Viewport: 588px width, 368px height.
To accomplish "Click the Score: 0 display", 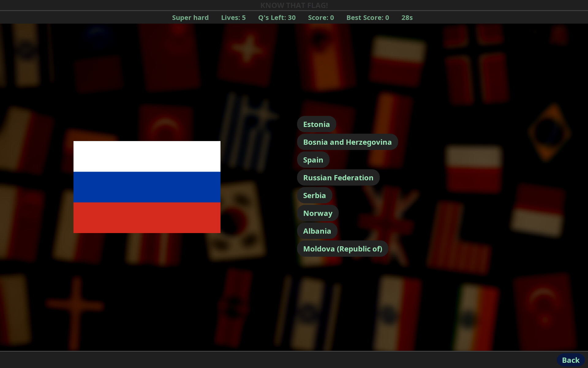I will pos(320,17).
